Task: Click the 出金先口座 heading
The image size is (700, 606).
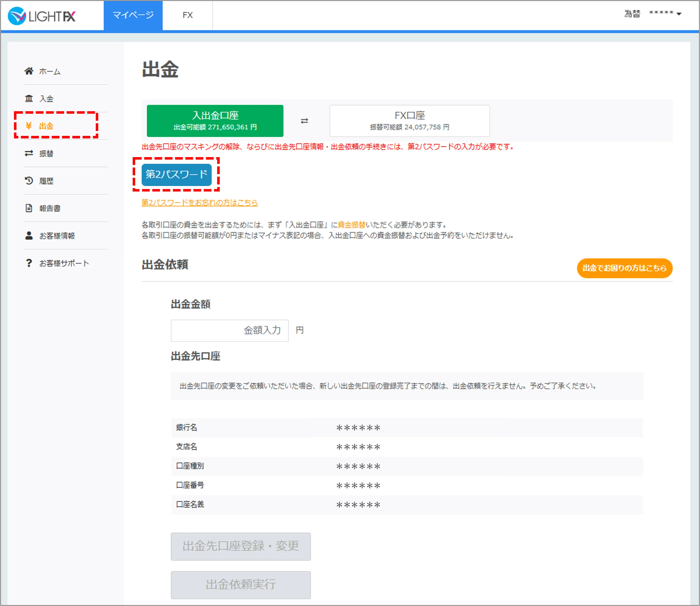Action: pyautogui.click(x=196, y=356)
